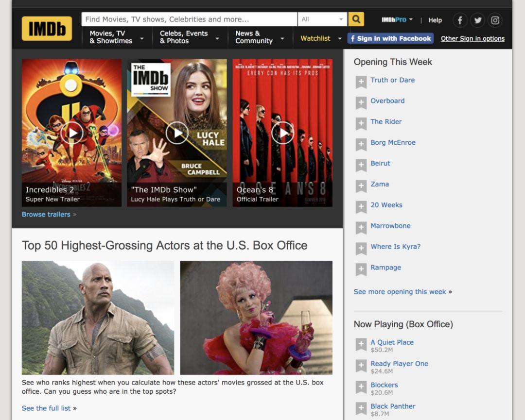The width and height of the screenshot is (525, 420).
Task: Click the IMDb logo
Action: (47, 29)
